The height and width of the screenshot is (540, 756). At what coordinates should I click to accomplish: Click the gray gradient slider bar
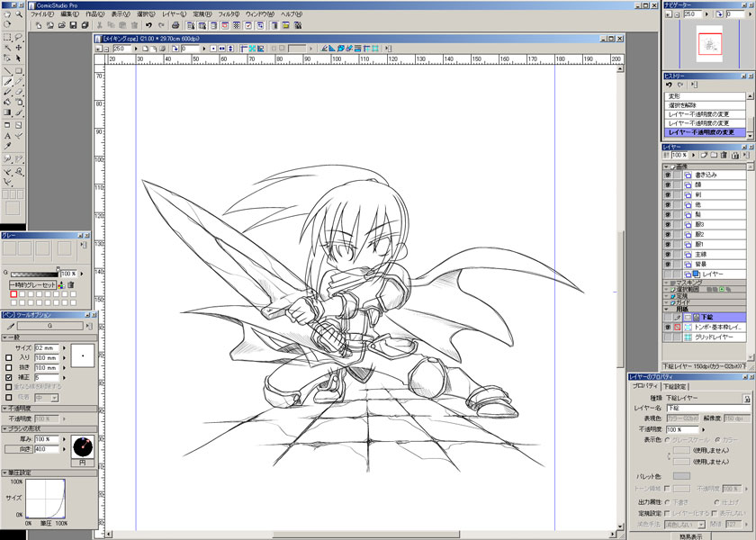coord(34,273)
